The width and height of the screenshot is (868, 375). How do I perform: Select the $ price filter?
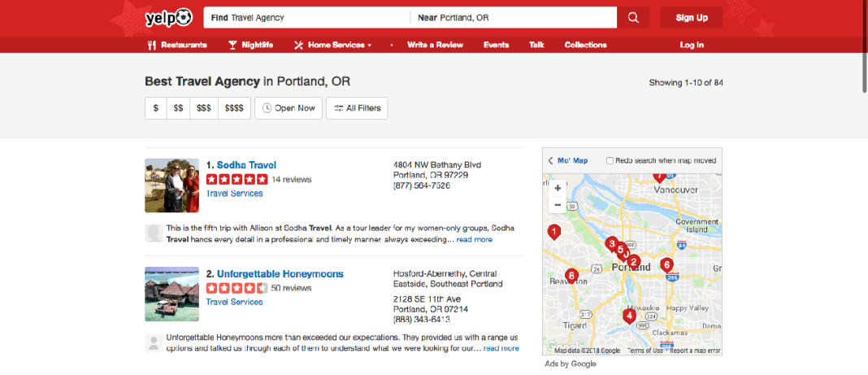(x=155, y=108)
